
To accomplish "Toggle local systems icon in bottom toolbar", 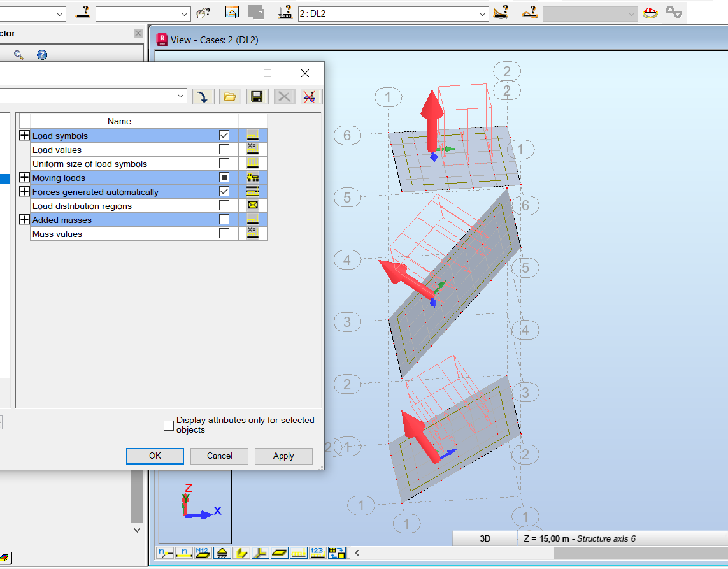I will 260,552.
